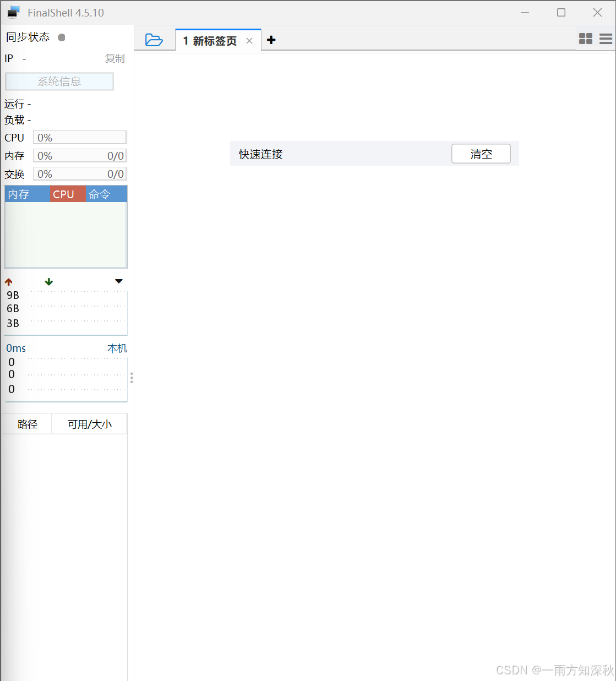Click the 内存 usage progress bar
This screenshot has height=681, width=616.
point(80,156)
